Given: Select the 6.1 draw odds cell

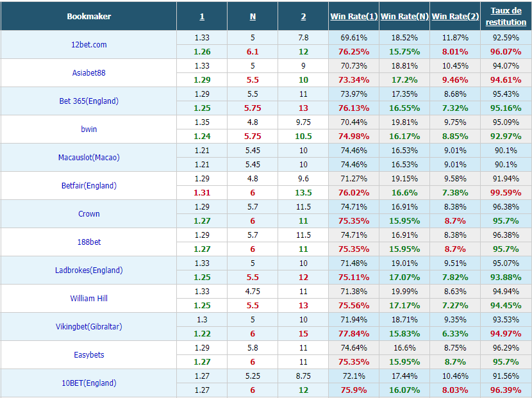Looking at the screenshot, I should 253,51.
